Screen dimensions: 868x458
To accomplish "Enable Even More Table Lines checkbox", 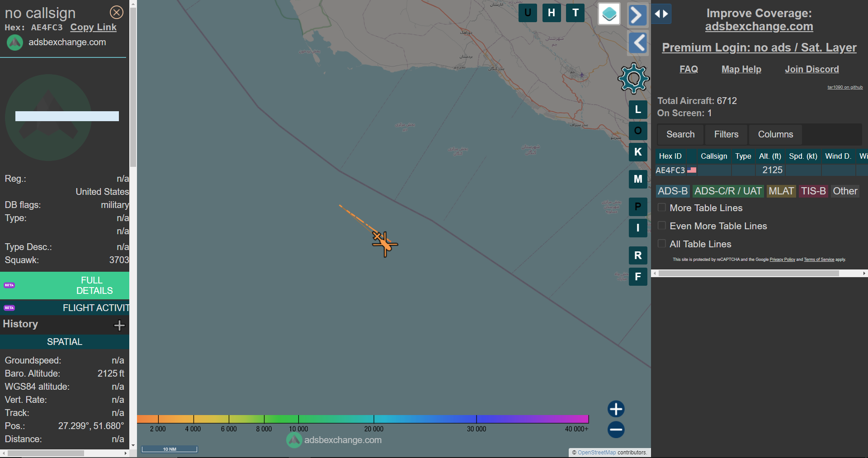I will [662, 226].
